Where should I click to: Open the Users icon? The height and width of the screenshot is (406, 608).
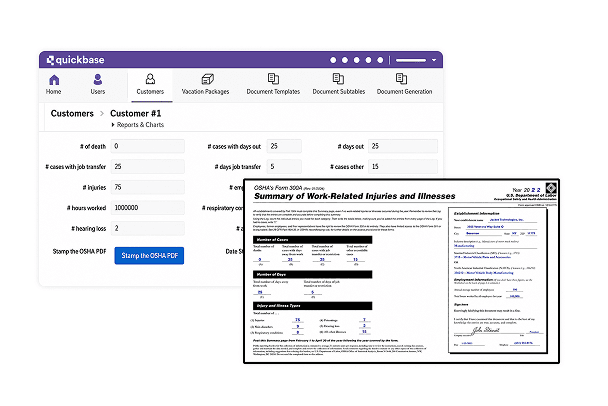pos(98,79)
